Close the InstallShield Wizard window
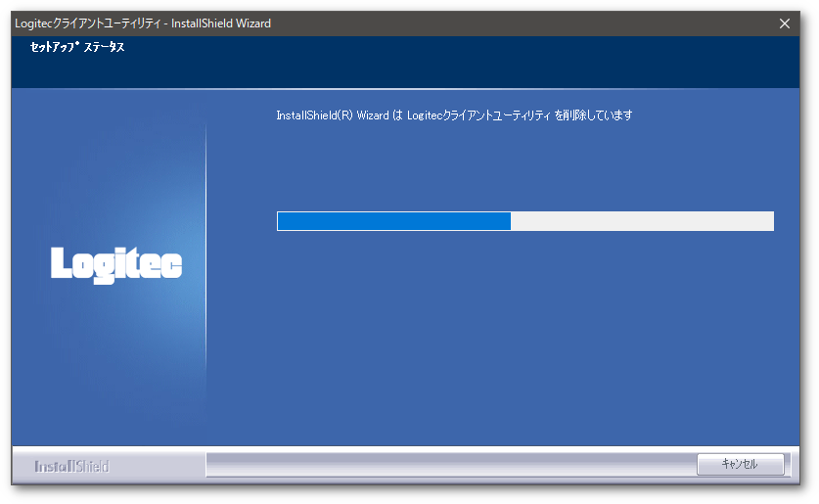Viewport: 819px width, 504px height. point(784,23)
